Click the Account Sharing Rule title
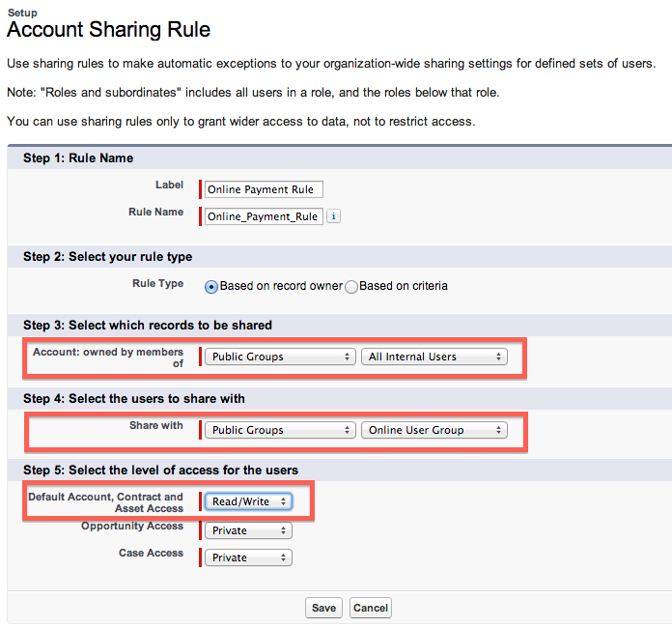This screenshot has height=628, width=672. point(108,30)
